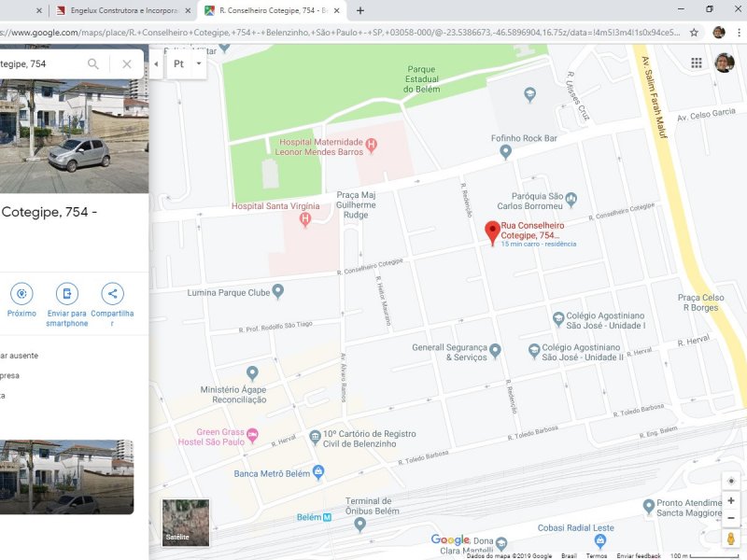Click Fofinho Rock Bar pin
747x560 pixels.
[505, 152]
